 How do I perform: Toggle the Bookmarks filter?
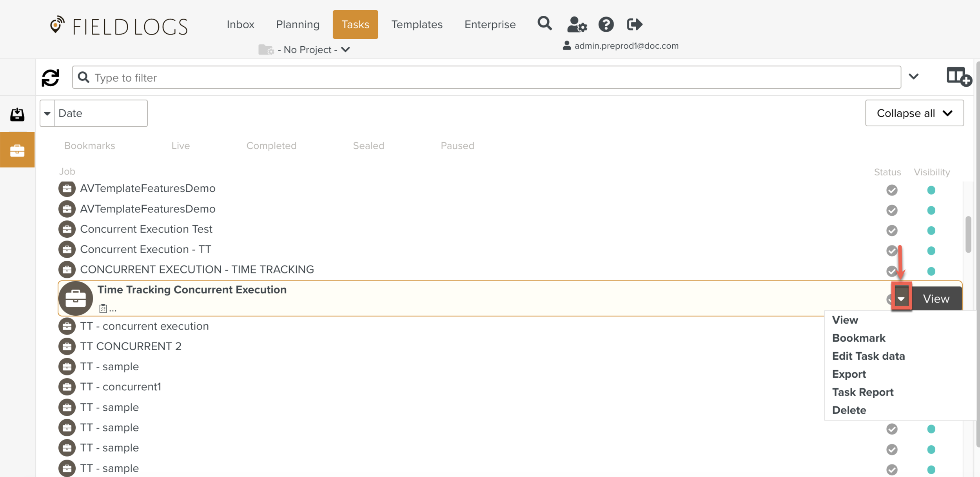(x=89, y=146)
